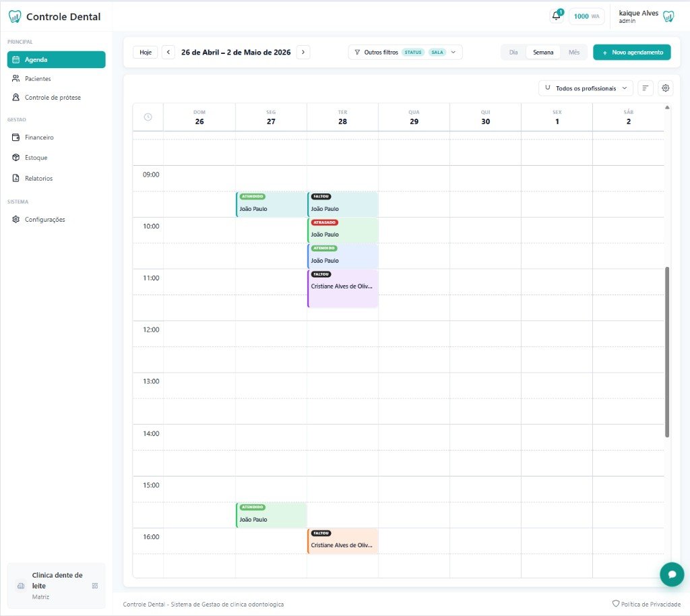Screen dimensions: 690x616
Task: Open the chat bubble button
Action: click(x=672, y=574)
